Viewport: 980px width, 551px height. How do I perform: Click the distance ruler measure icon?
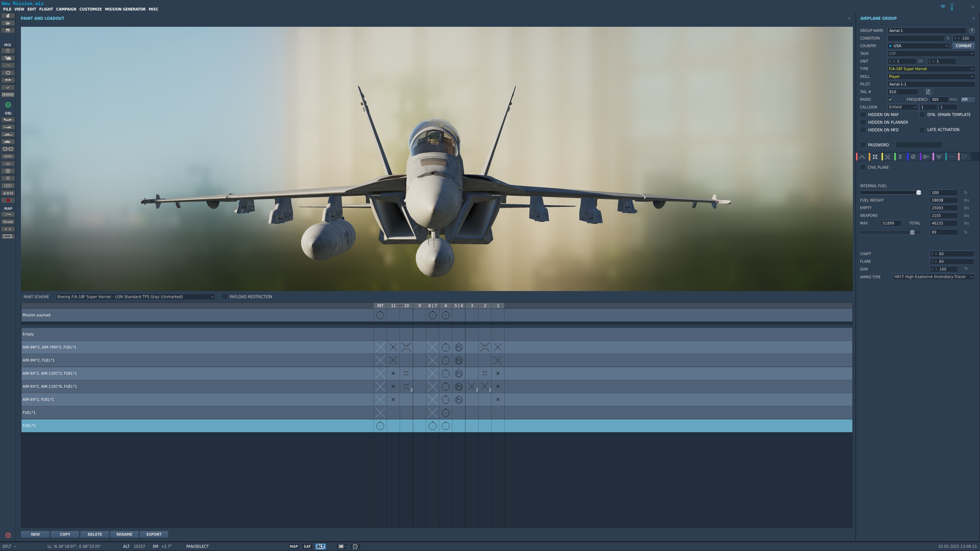[x=8, y=229]
